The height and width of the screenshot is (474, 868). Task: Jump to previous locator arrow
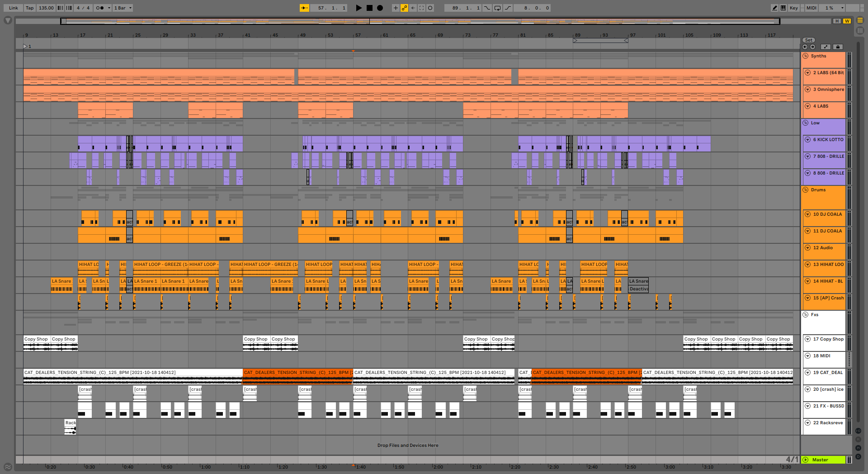click(x=805, y=47)
